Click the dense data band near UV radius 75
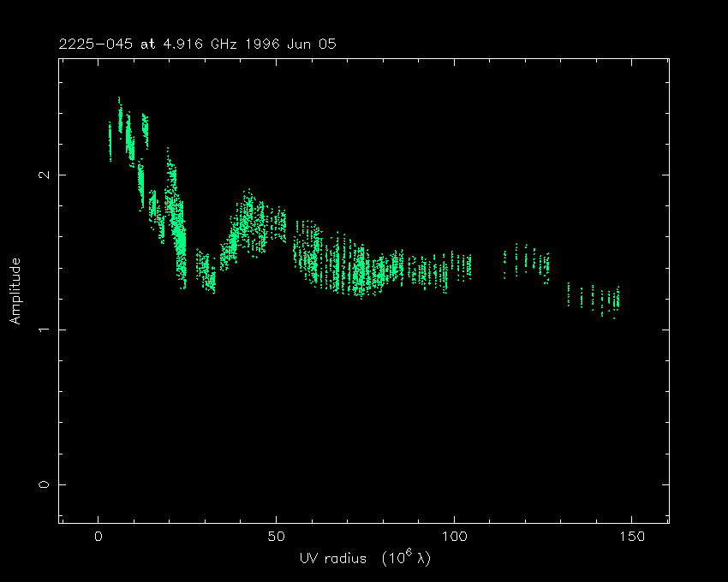Viewport: 728px width, 582px height. click(361, 270)
